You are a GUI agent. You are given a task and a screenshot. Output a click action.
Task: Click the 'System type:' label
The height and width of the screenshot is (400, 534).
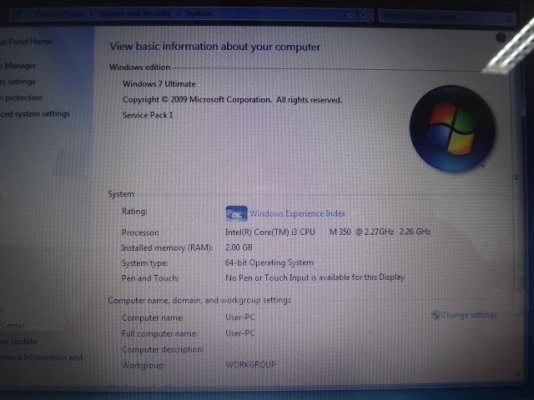tap(145, 263)
